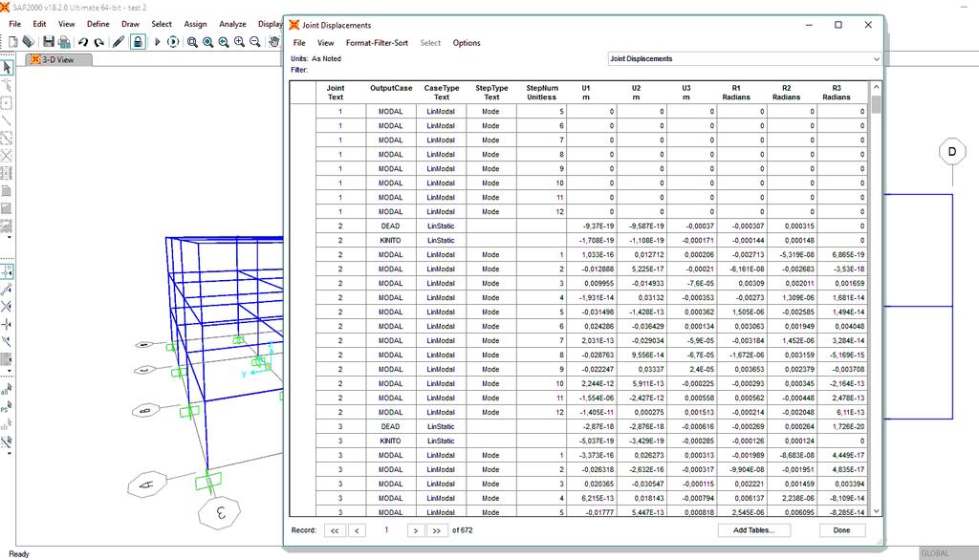Click the Rubber Band Zoom magnifier icon
979x560 pixels.
(192, 42)
